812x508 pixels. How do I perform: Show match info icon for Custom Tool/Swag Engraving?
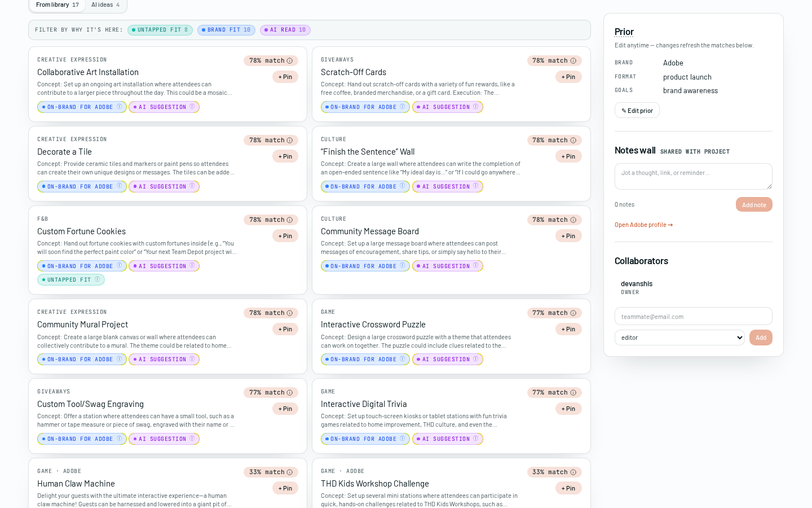[x=290, y=393]
